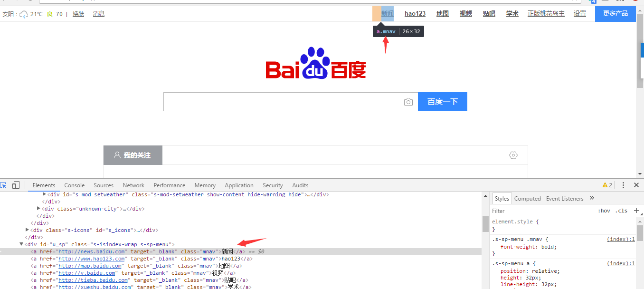
Task: Click the element.style rule header
Action: tap(515, 222)
